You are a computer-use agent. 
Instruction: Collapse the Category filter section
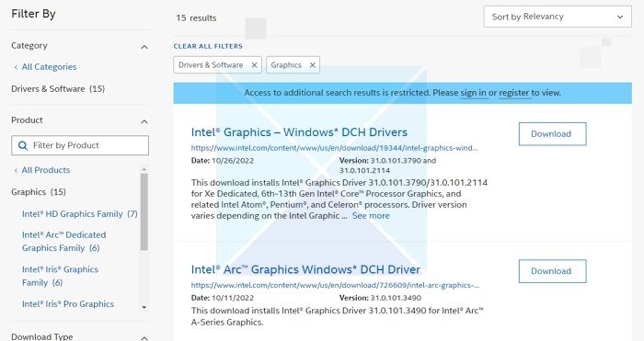point(144,47)
